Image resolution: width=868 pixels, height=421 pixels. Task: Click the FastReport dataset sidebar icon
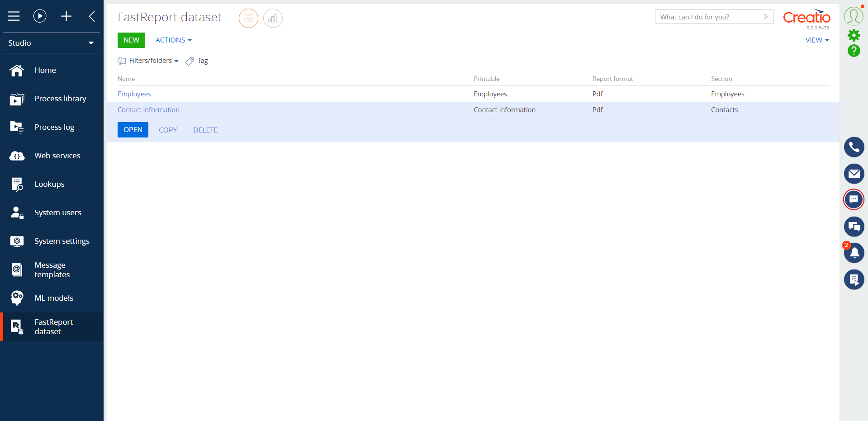coord(17,326)
